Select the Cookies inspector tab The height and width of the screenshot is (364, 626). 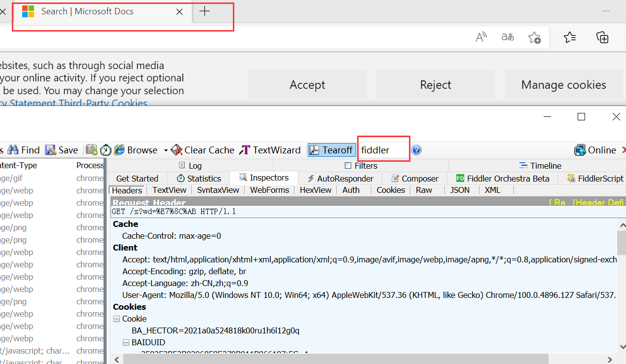pos(391,190)
